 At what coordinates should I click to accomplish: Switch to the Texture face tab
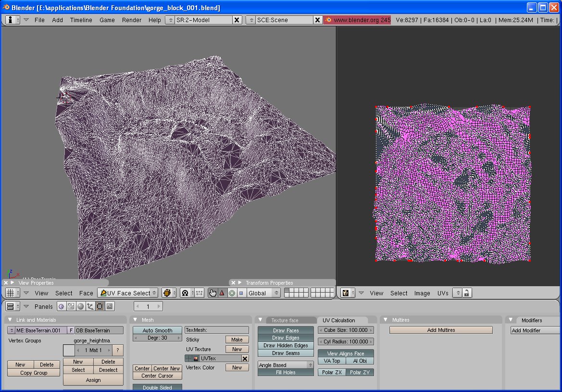point(285,320)
